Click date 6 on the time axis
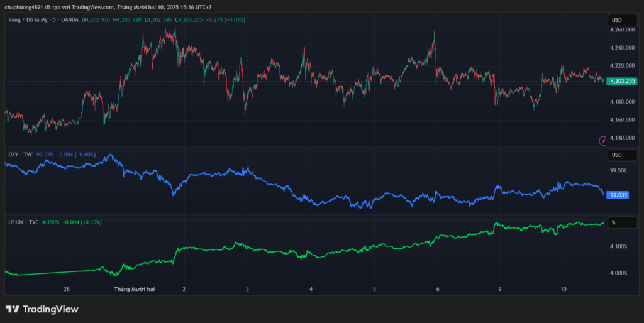644x323 pixels. pyautogui.click(x=437, y=290)
